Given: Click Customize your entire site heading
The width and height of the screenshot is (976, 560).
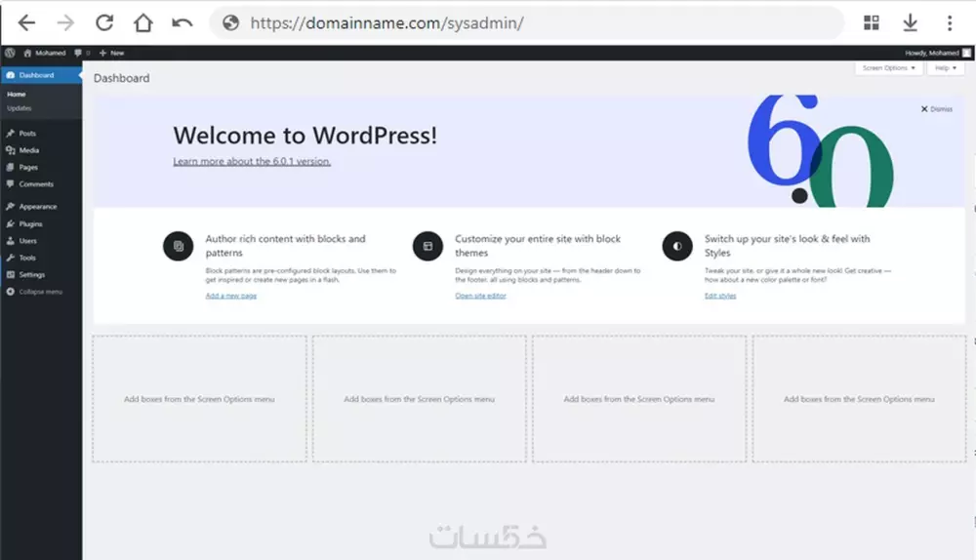Looking at the screenshot, I should coord(538,246).
